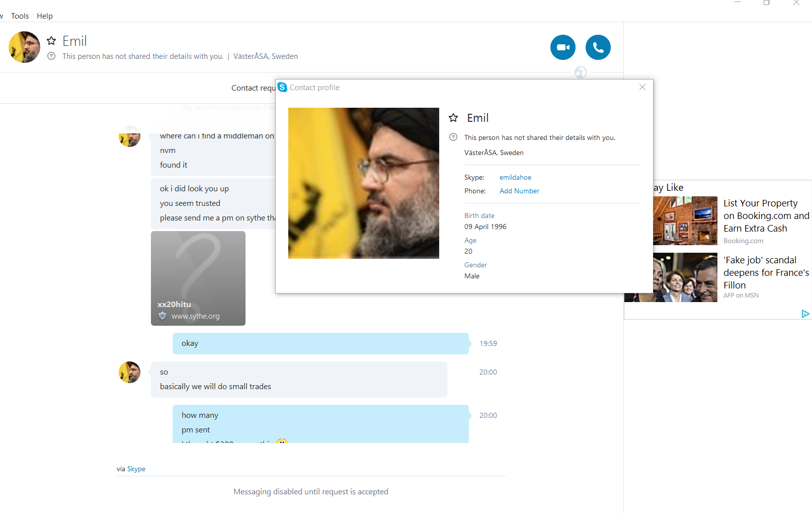
Task: Click the globe icon below call buttons
Action: tap(581, 72)
